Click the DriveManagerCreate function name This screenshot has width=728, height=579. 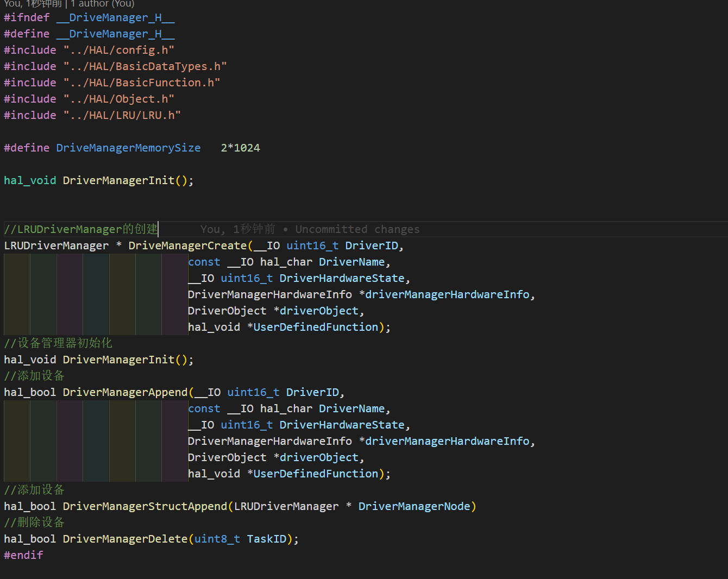[187, 246]
